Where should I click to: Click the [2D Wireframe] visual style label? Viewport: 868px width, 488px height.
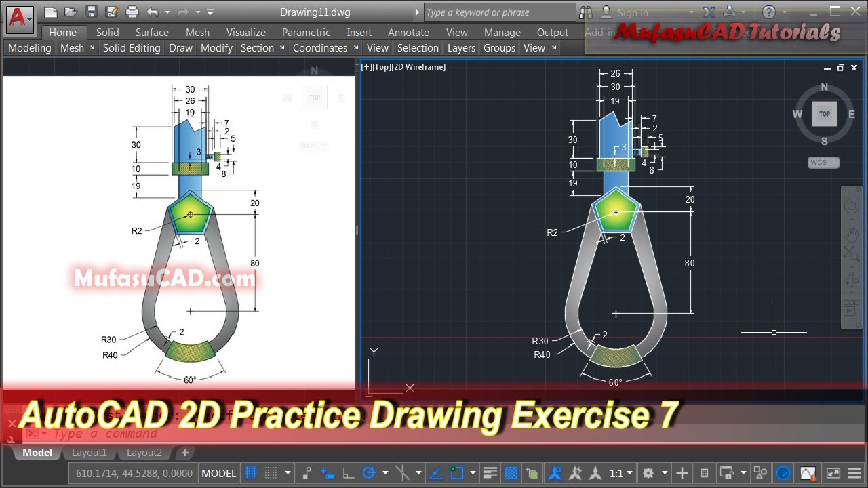click(x=418, y=67)
